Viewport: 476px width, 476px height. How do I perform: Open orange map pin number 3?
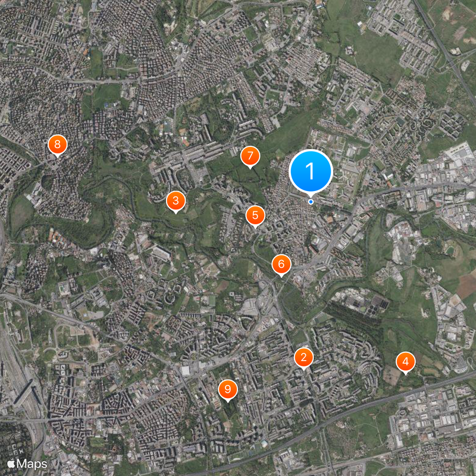[x=176, y=201]
